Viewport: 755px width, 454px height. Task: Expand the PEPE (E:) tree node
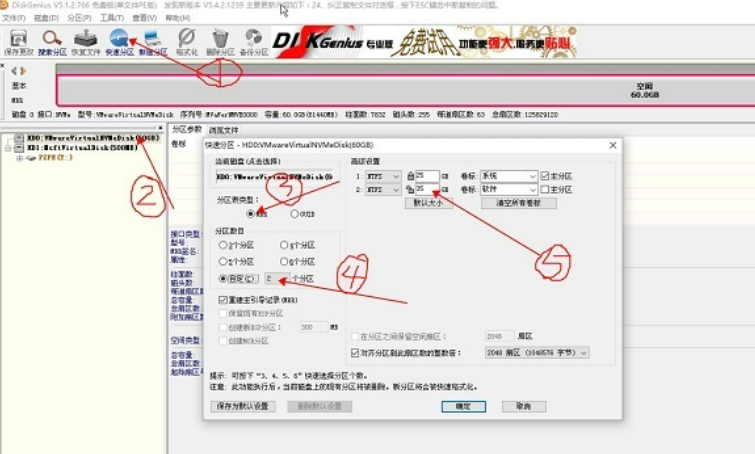point(19,157)
